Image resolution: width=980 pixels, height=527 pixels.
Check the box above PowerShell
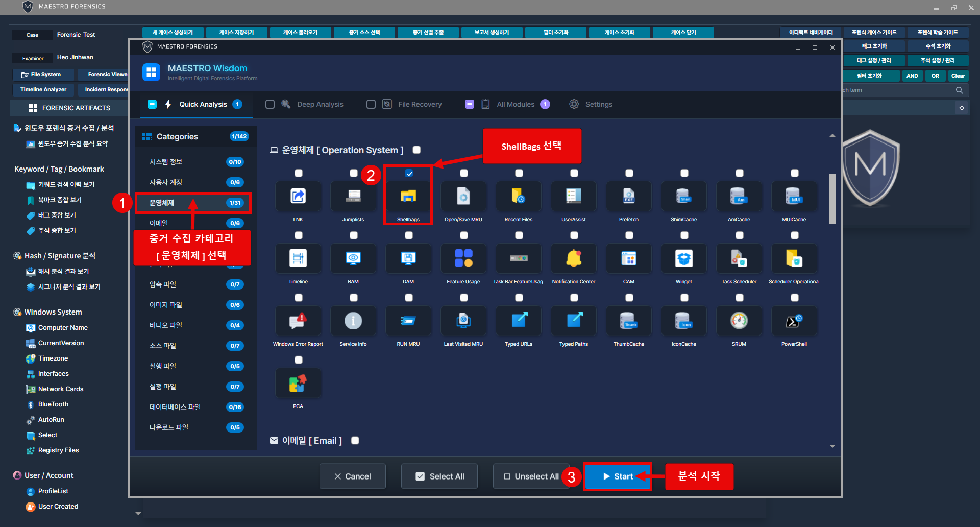coord(795,298)
